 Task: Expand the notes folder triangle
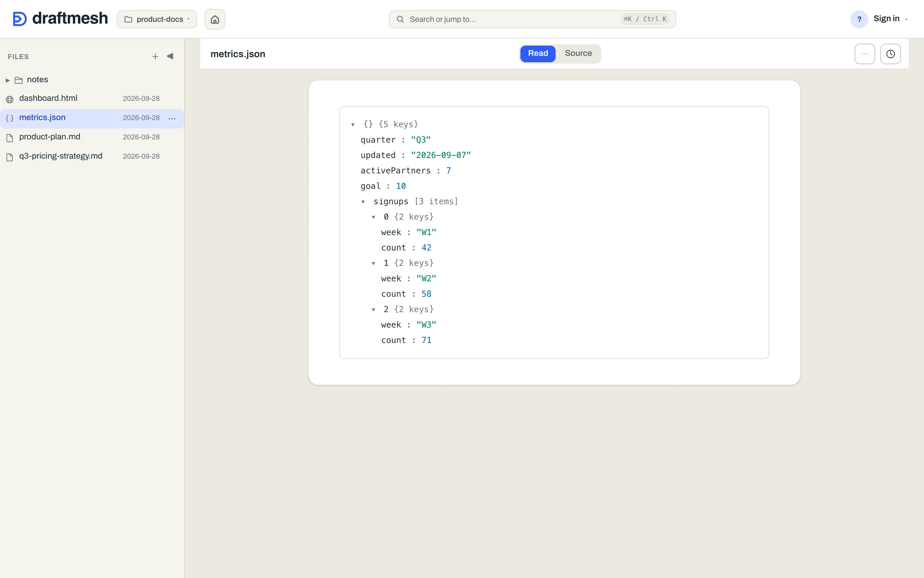[x=8, y=80]
